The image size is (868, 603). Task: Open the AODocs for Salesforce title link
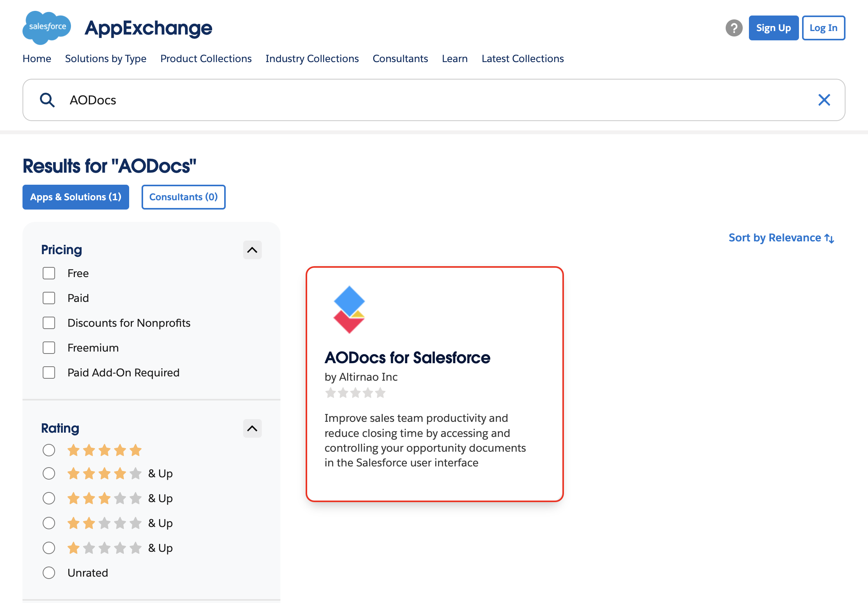407,358
